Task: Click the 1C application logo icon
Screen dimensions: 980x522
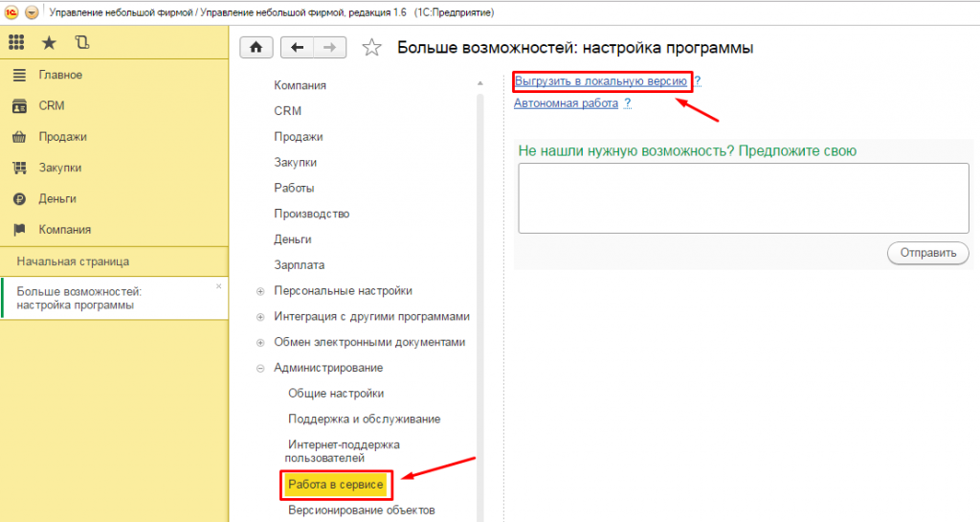Action: click(11, 12)
